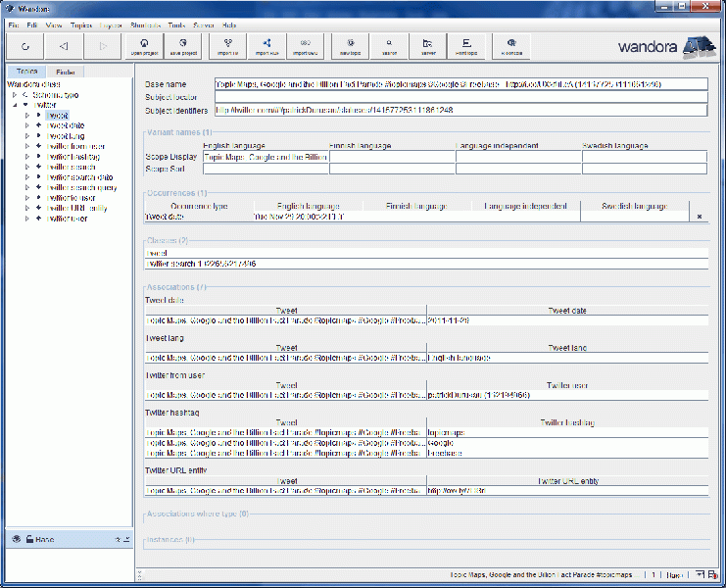Click the new topic toolbar button

pyautogui.click(x=351, y=46)
